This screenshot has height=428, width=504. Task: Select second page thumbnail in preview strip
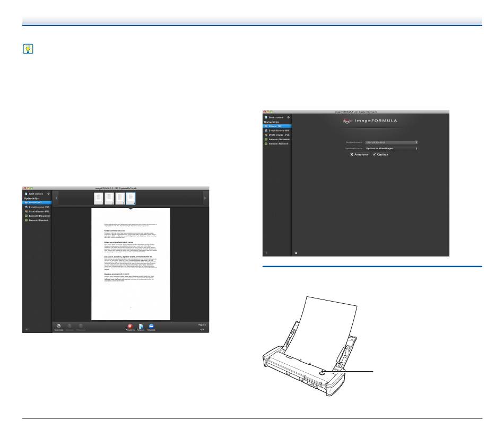click(109, 198)
